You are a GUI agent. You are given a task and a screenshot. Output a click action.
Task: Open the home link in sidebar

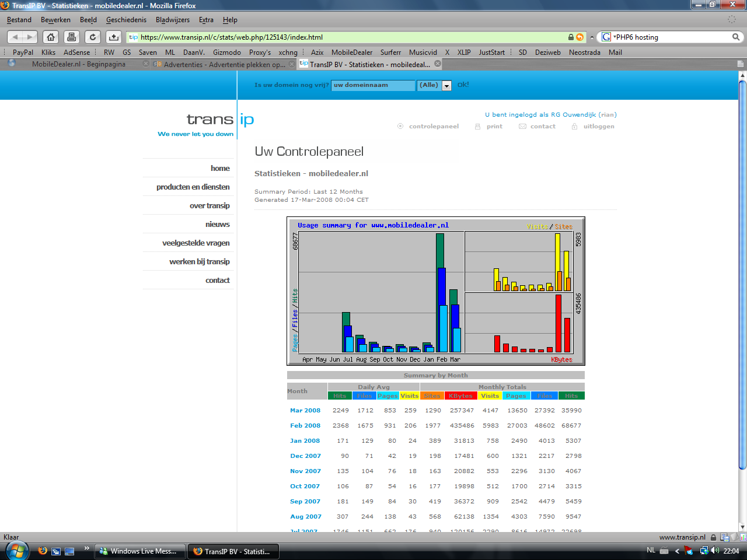coord(220,168)
